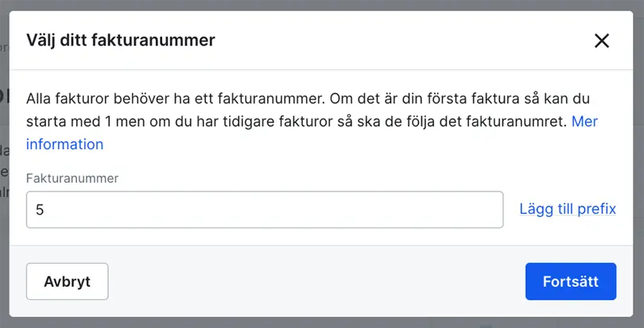This screenshot has height=328, width=644.
Task: Click the word 'information' in the blue link
Action: pyautogui.click(x=64, y=145)
